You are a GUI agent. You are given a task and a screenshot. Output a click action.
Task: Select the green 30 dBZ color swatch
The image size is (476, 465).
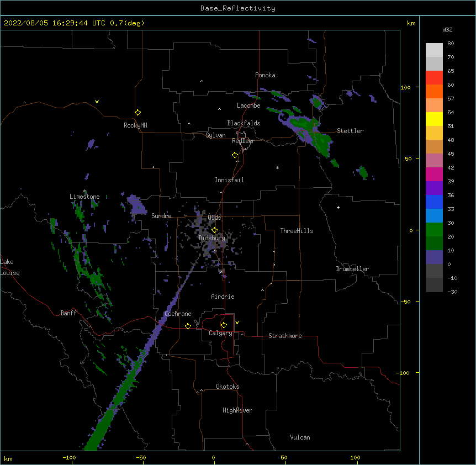[434, 230]
